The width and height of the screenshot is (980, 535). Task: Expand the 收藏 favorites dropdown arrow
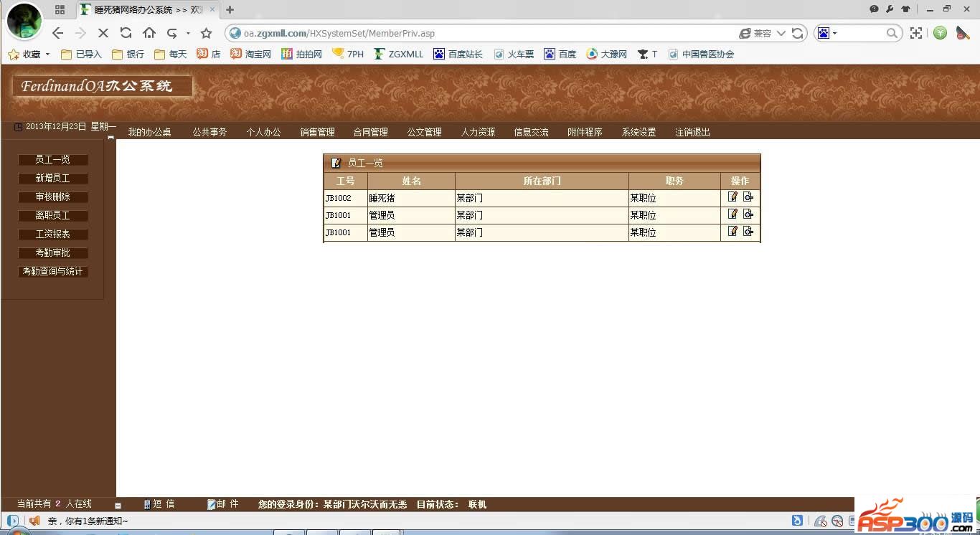coord(47,55)
